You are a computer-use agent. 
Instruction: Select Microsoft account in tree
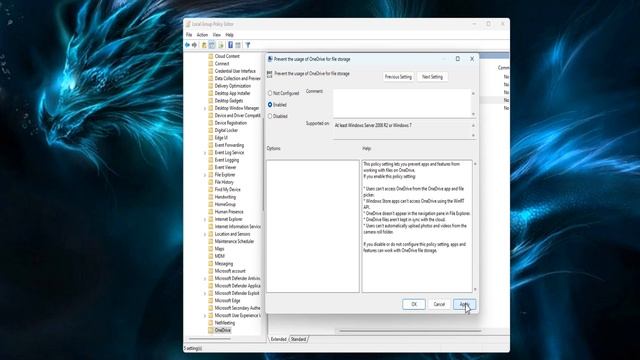pos(230,271)
